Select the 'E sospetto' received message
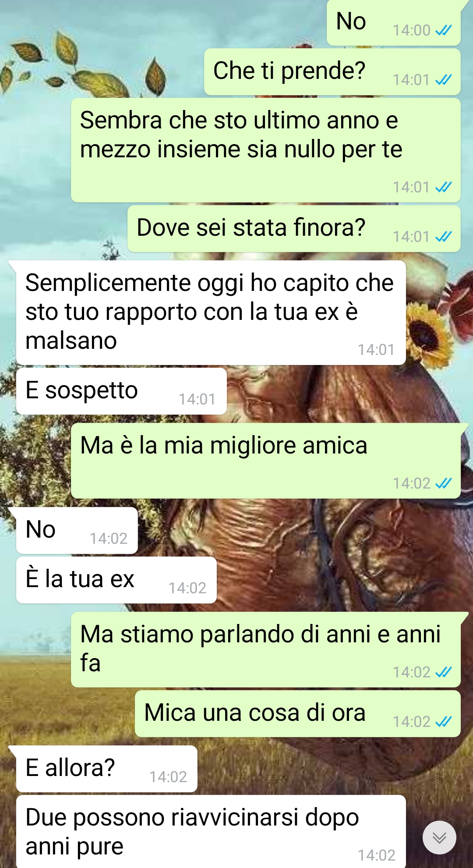Viewport: 473px width, 868px height. point(121,391)
